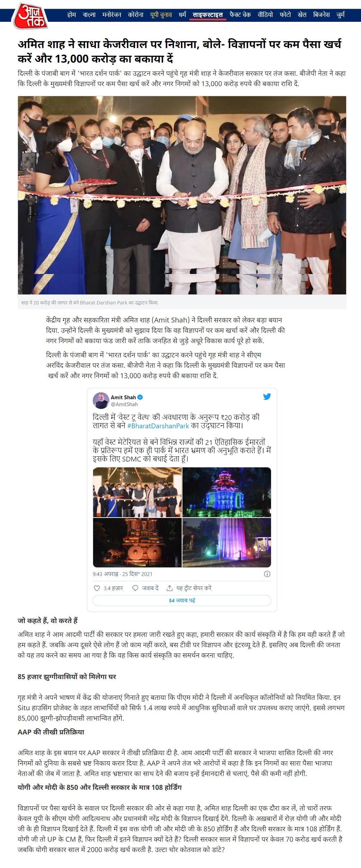
Task: Open tweet info circle icon
Action: [x=267, y=574]
